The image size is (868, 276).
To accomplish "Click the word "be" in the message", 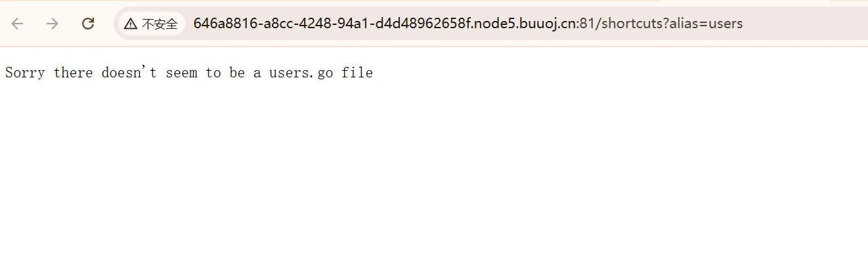I will [236, 73].
